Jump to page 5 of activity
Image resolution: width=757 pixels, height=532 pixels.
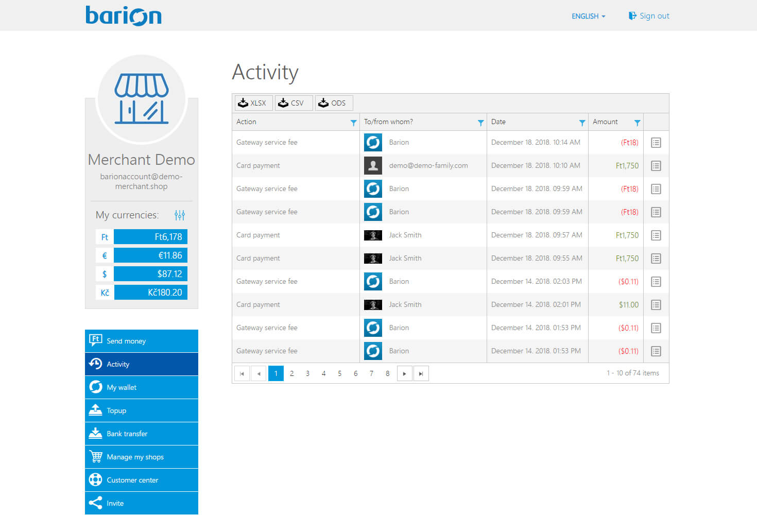click(x=339, y=373)
